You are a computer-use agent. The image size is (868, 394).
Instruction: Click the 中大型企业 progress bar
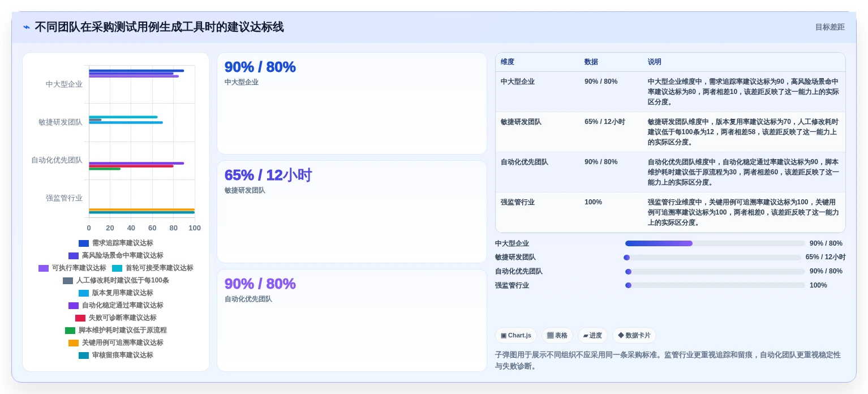coord(715,243)
